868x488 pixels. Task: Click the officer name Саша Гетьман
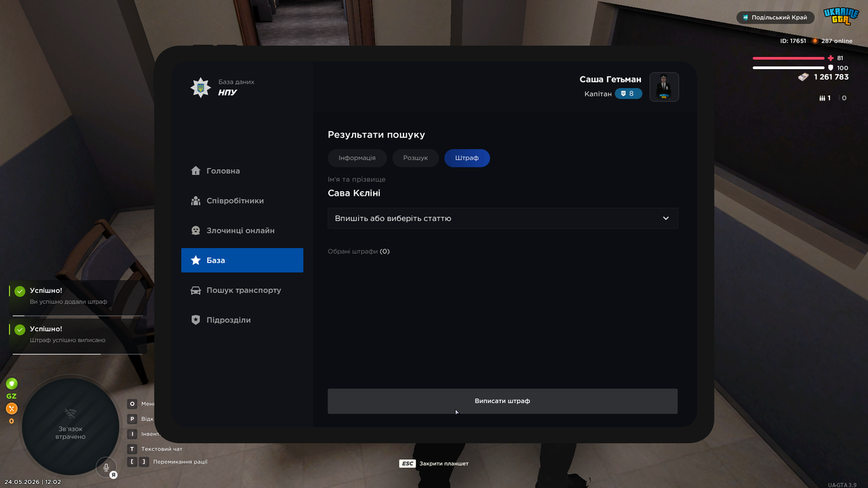click(610, 79)
